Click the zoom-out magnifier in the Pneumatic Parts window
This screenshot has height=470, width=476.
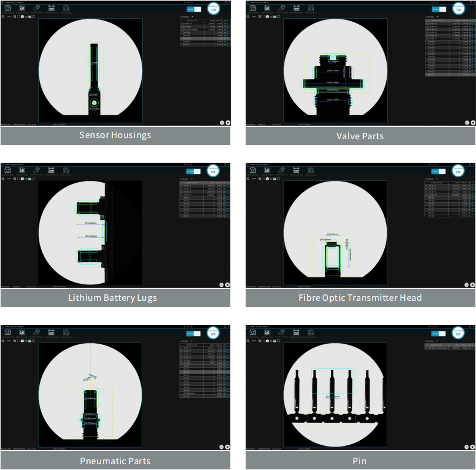pyautogui.click(x=3, y=341)
